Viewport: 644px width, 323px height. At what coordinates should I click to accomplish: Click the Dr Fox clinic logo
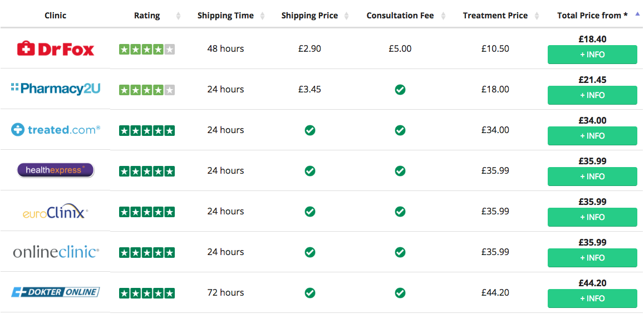(56, 49)
